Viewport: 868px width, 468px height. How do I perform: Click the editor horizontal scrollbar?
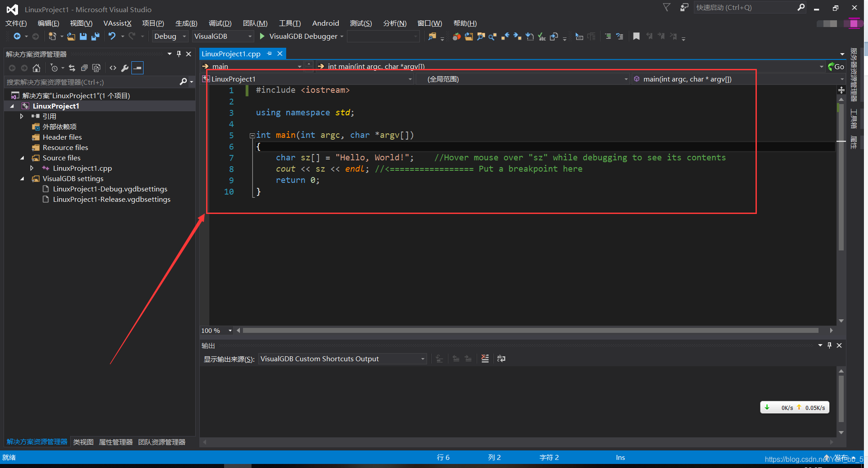[x=531, y=331]
